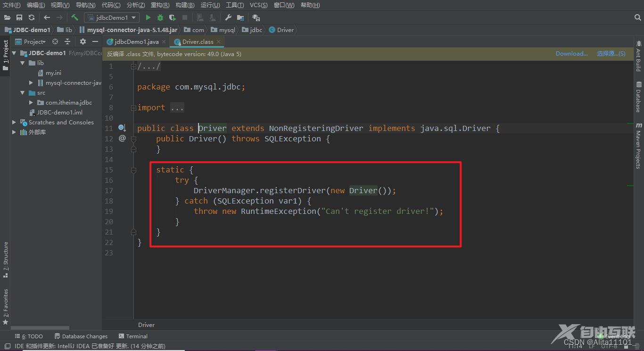Open the 窗口(W) menu

(x=284, y=5)
